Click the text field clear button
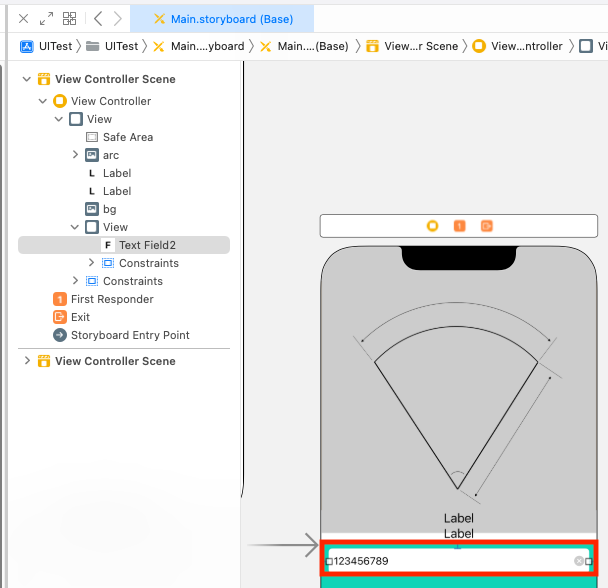The width and height of the screenshot is (608, 588). [579, 561]
